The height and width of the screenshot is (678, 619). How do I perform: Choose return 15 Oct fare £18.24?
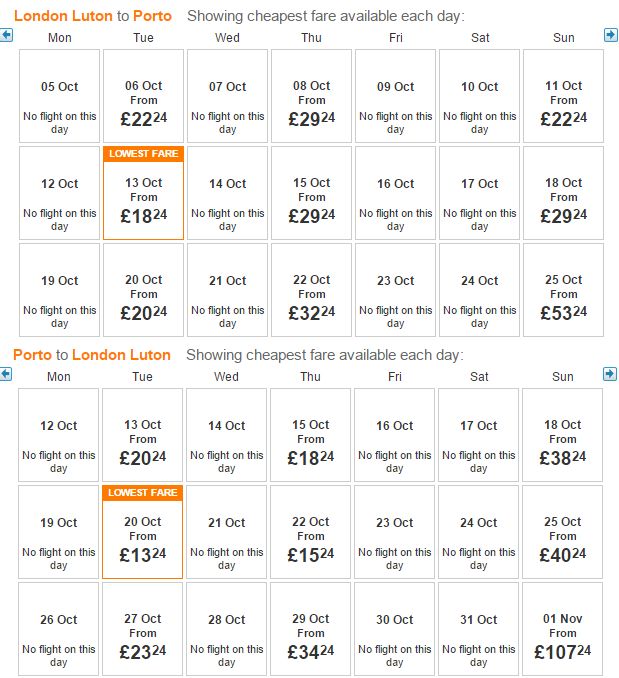(x=310, y=435)
